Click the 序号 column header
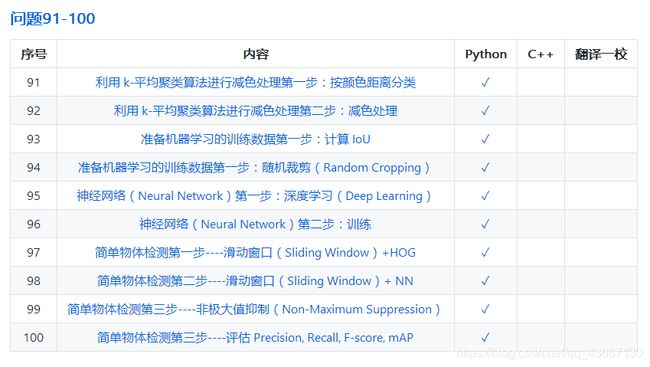The height and width of the screenshot is (367, 650). 34,54
